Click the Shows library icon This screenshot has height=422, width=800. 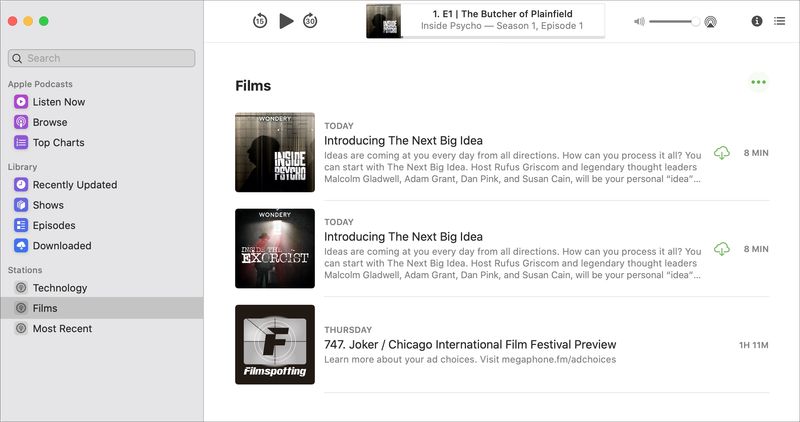21,205
